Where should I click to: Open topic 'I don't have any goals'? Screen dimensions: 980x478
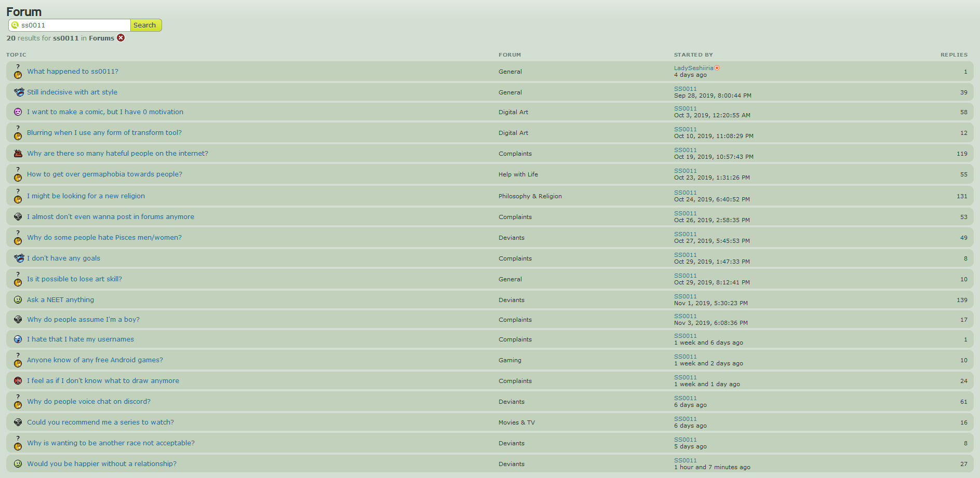pyautogui.click(x=63, y=258)
